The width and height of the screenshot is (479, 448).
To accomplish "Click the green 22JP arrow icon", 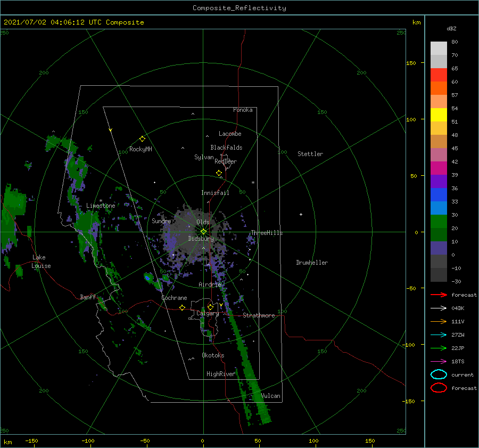I will (x=439, y=348).
